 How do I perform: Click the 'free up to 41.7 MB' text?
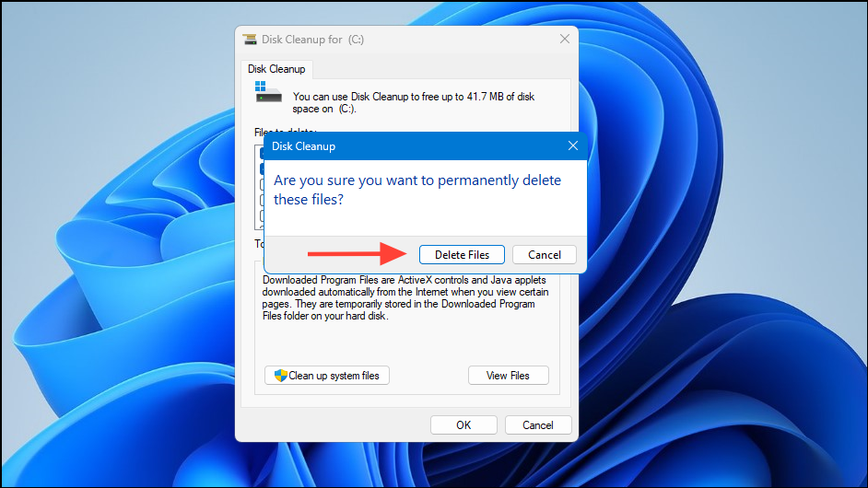pyautogui.click(x=463, y=97)
